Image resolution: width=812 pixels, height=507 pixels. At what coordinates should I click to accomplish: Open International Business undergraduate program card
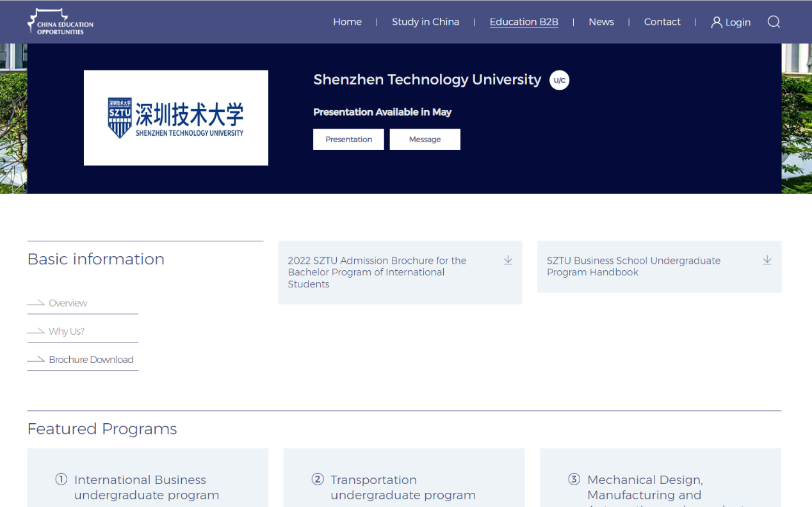tap(147, 487)
